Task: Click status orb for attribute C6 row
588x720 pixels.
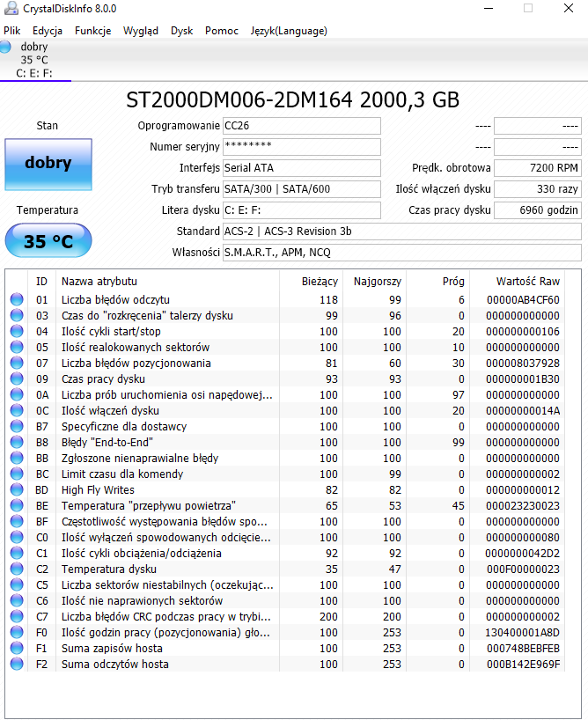Action: tap(17, 600)
